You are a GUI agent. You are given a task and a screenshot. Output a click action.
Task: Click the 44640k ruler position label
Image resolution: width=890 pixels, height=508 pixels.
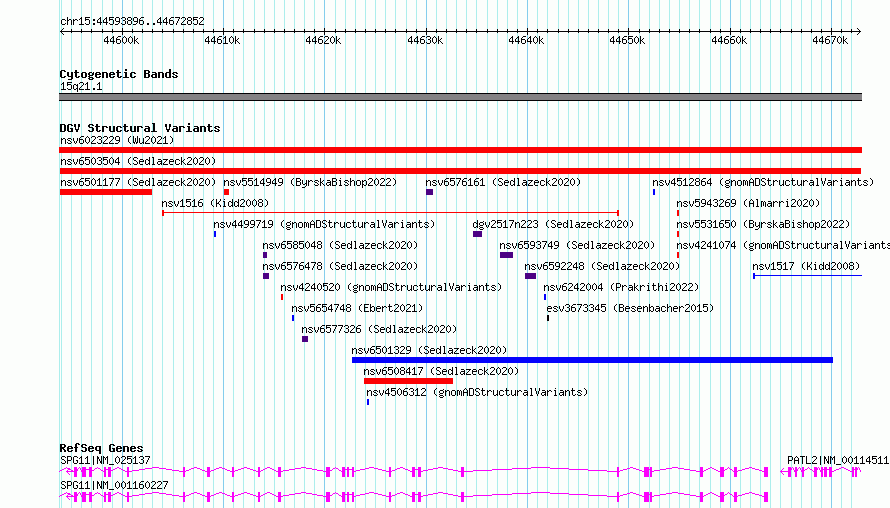(526, 40)
